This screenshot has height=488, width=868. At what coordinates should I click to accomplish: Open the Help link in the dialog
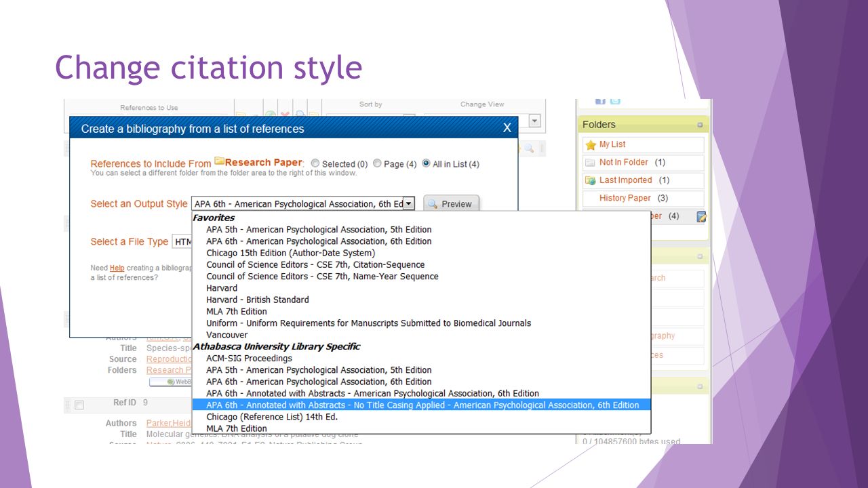tap(117, 268)
